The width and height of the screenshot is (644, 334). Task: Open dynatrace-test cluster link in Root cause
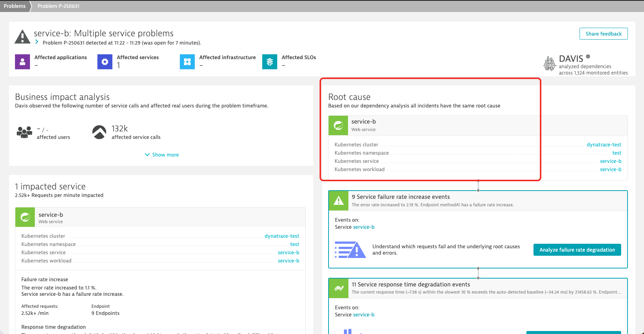(604, 145)
